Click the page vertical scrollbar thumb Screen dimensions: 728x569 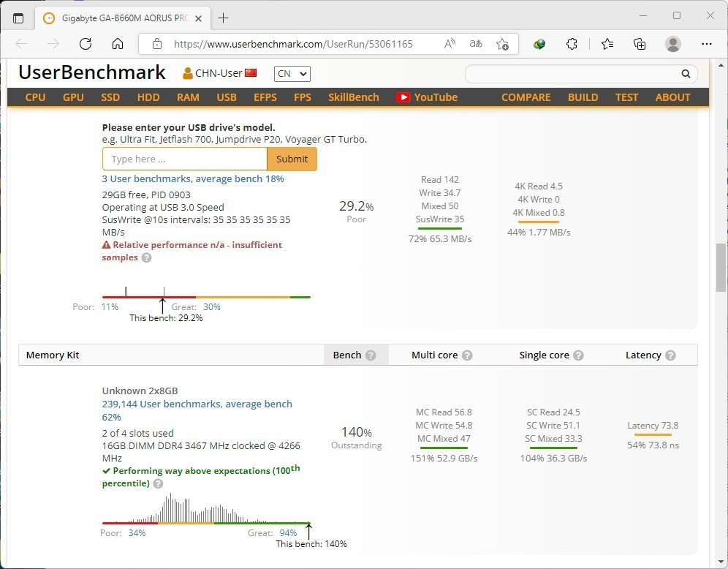(x=721, y=266)
